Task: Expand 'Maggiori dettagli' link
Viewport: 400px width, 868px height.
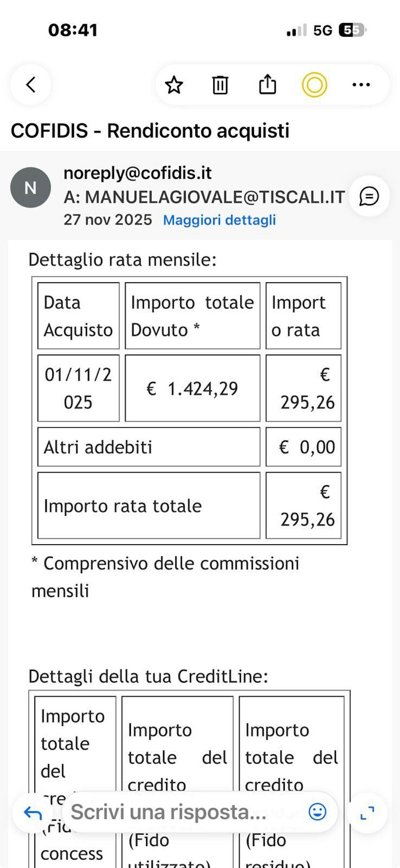Action: point(220,220)
